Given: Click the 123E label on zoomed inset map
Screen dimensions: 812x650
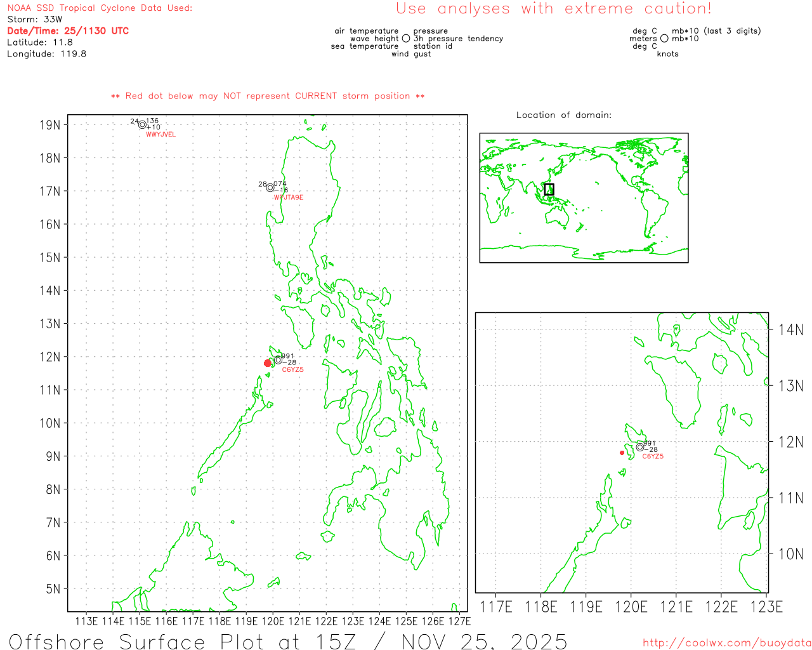Looking at the screenshot, I should 766,607.
